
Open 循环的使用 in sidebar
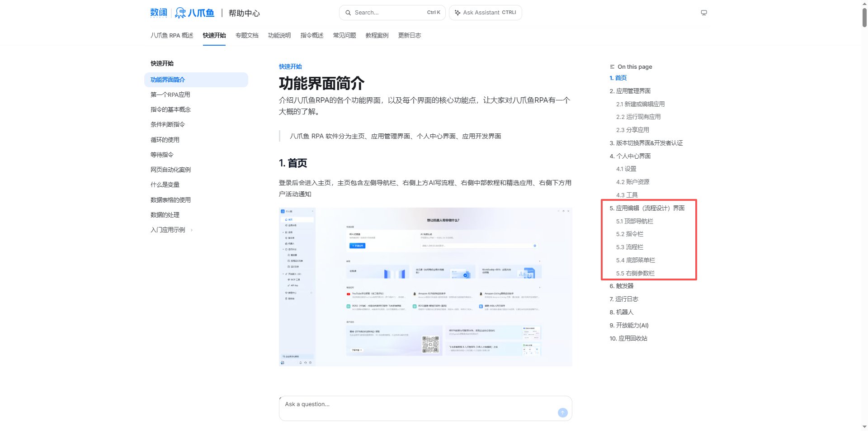coord(165,140)
